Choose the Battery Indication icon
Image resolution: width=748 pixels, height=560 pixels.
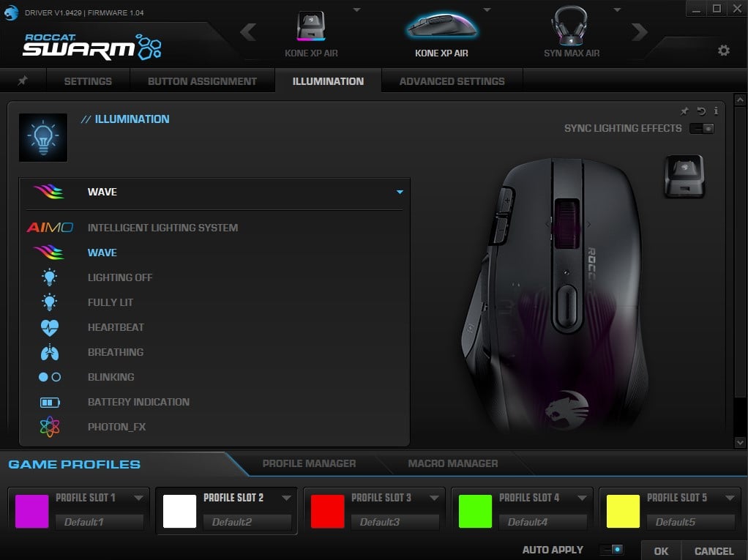(x=50, y=402)
